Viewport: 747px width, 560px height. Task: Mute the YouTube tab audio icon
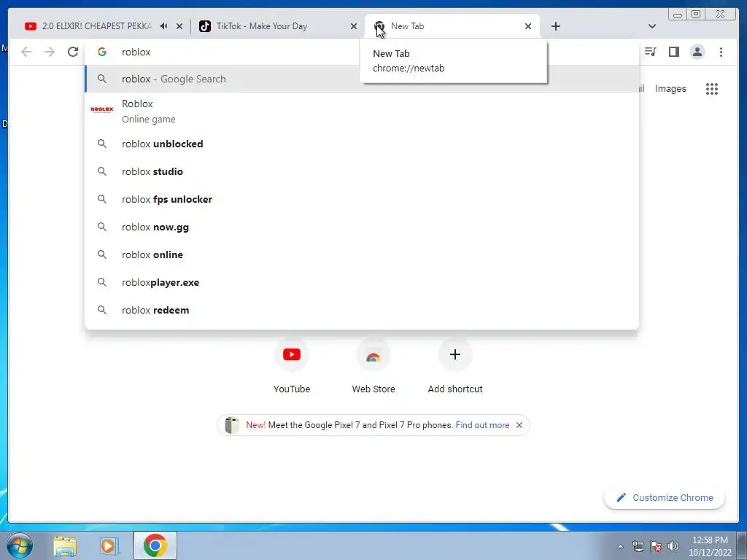click(x=164, y=26)
